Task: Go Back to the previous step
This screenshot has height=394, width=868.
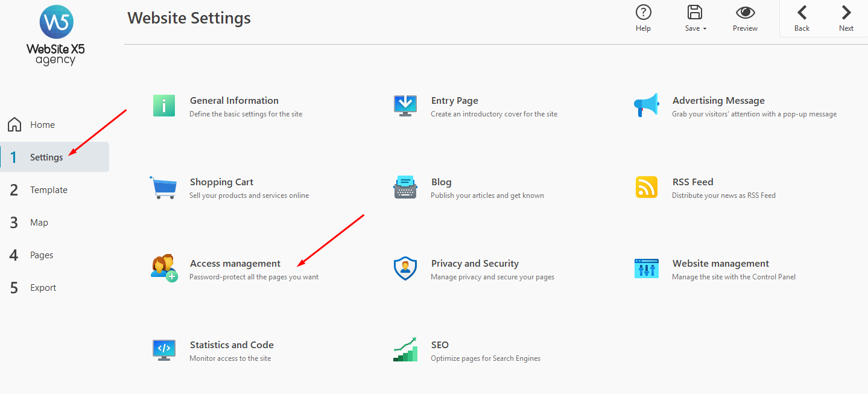Action: pyautogui.click(x=802, y=19)
